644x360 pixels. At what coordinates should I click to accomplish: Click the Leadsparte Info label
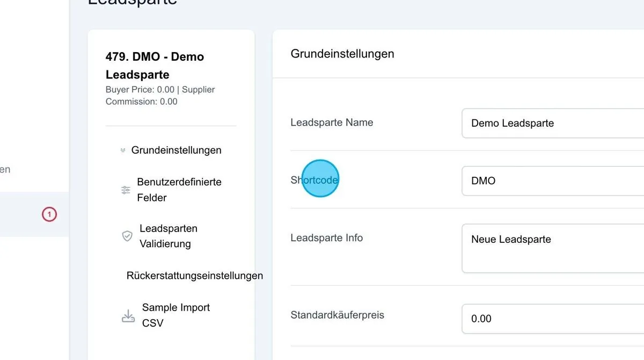326,237
